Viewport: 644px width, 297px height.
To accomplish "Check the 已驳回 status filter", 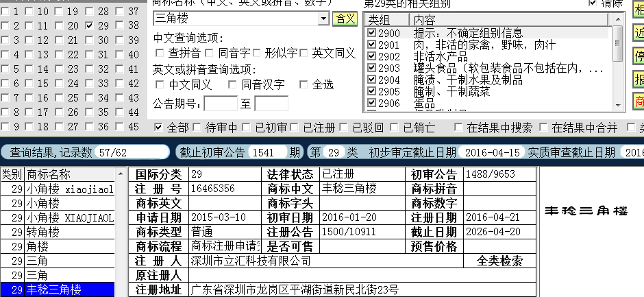I will pyautogui.click(x=344, y=128).
